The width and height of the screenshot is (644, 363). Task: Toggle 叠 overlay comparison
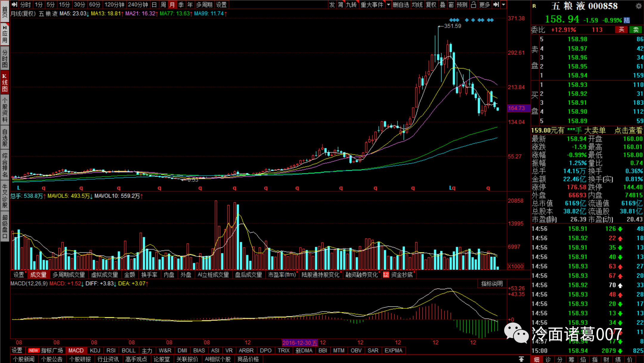tap(443, 5)
